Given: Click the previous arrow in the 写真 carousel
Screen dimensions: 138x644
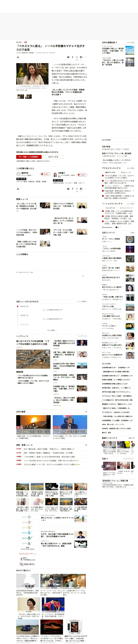Looking at the screenshot, I should click(103, 466).
